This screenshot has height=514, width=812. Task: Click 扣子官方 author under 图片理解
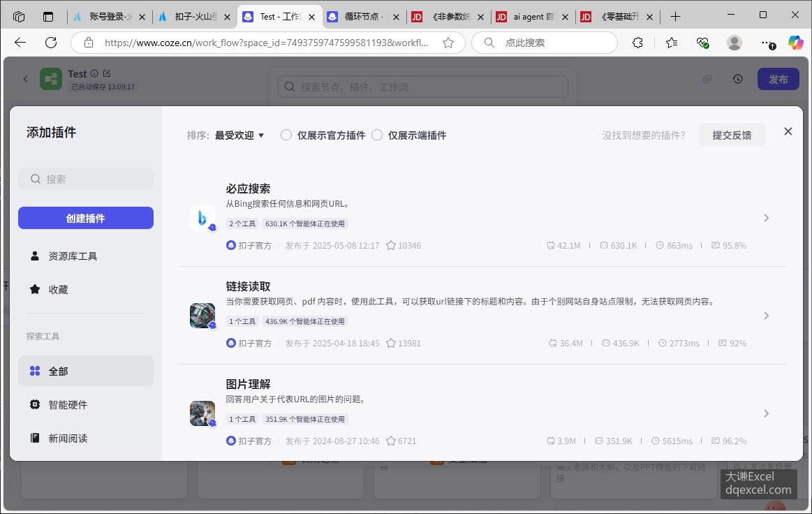pyautogui.click(x=249, y=441)
